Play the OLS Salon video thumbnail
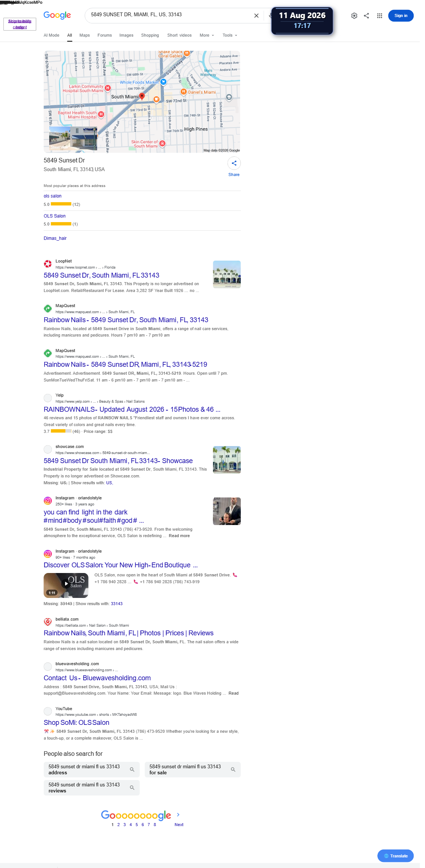The height and width of the screenshot is (868, 425). 66,585
